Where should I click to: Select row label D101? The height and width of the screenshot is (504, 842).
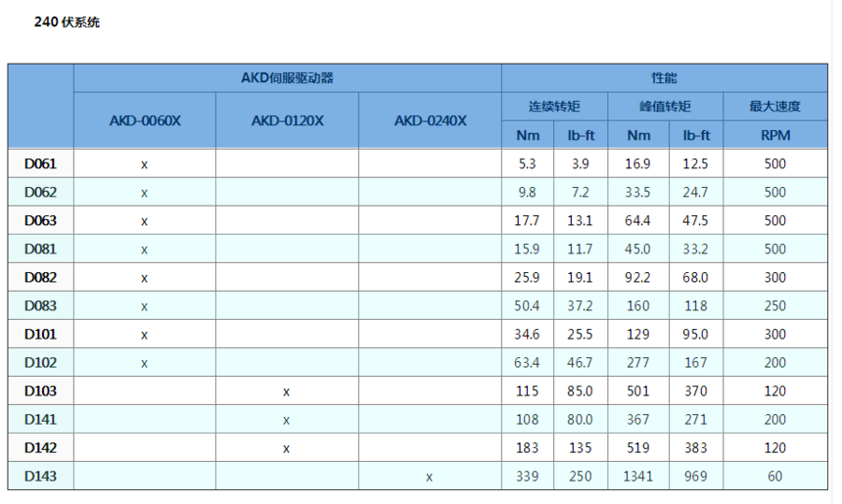[40, 335]
